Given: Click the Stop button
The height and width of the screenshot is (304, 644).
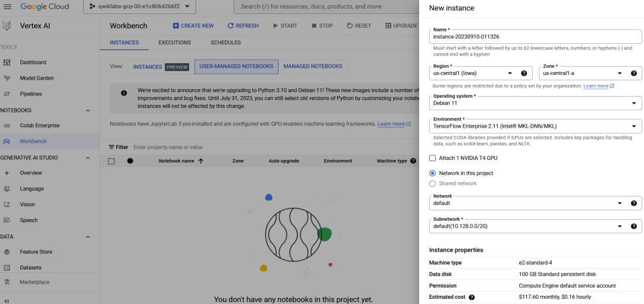Looking at the screenshot, I should (323, 25).
